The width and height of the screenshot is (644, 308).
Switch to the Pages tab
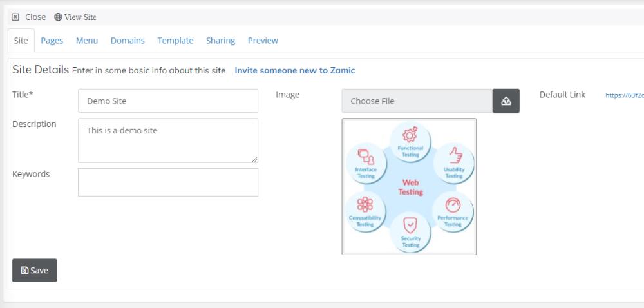pos(52,41)
